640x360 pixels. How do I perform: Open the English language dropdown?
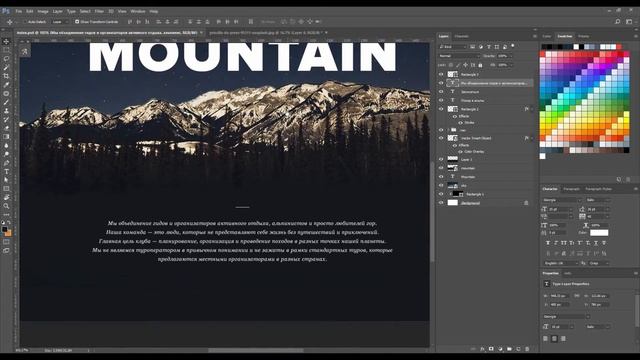[561, 263]
